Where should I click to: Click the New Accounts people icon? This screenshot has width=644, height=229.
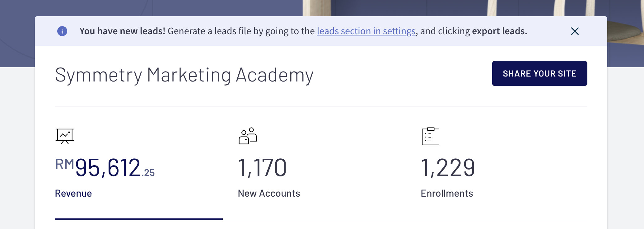tap(248, 136)
